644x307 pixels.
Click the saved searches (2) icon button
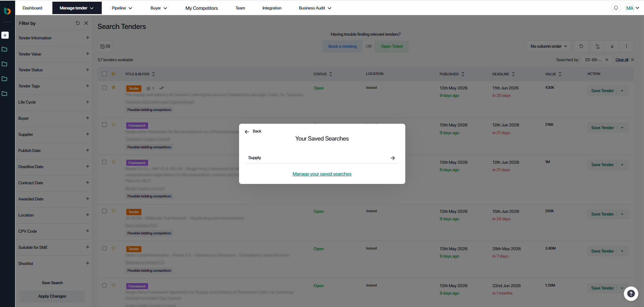click(105, 46)
